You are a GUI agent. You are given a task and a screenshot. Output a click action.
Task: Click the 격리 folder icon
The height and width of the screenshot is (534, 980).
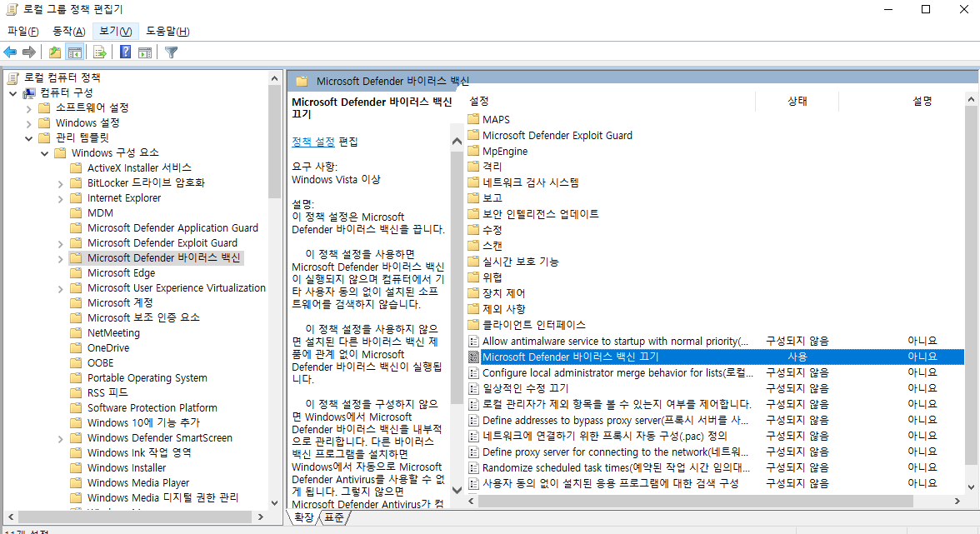click(473, 166)
